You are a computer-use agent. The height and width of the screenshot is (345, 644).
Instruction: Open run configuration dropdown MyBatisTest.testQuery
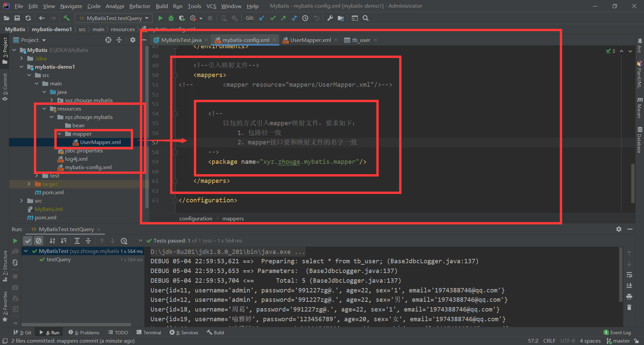[113, 18]
